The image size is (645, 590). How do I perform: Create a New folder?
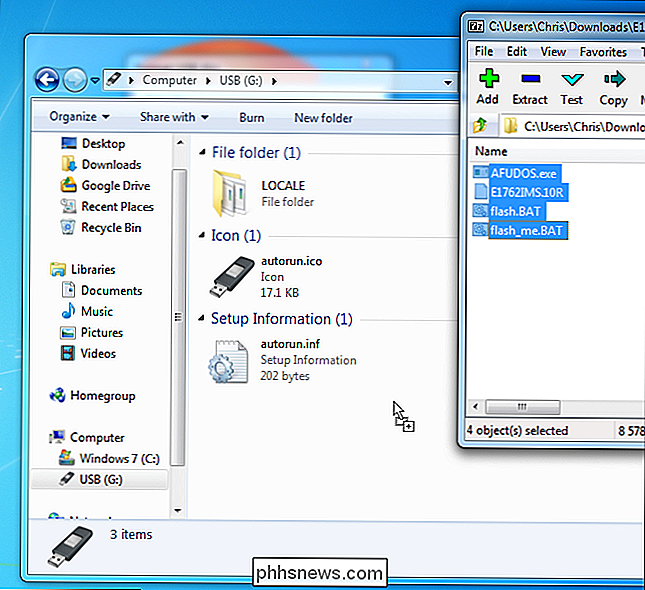(323, 118)
